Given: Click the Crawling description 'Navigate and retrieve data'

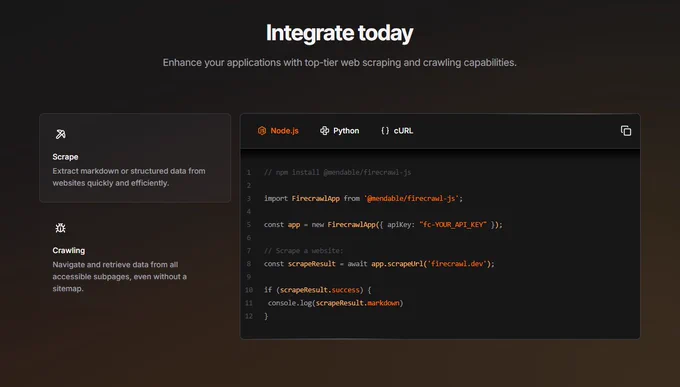Looking at the screenshot, I should (120, 276).
